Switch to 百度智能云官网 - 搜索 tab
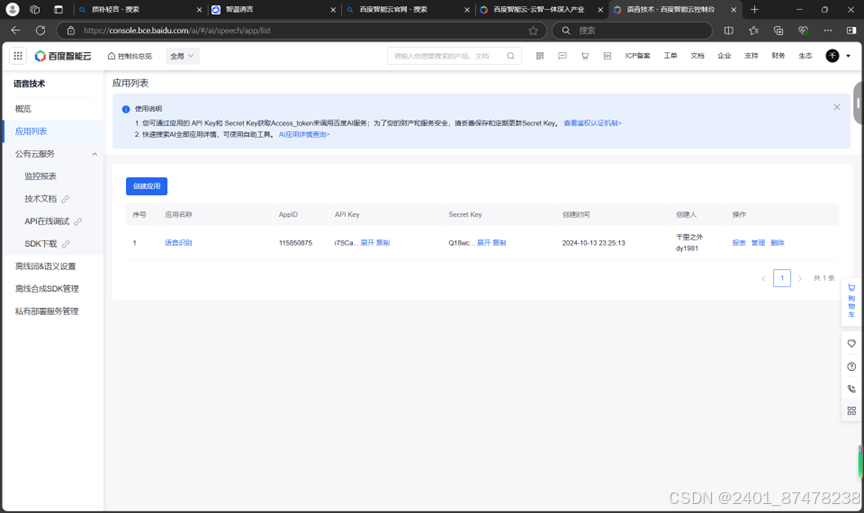Viewport: 864px width, 513px height. [x=407, y=9]
